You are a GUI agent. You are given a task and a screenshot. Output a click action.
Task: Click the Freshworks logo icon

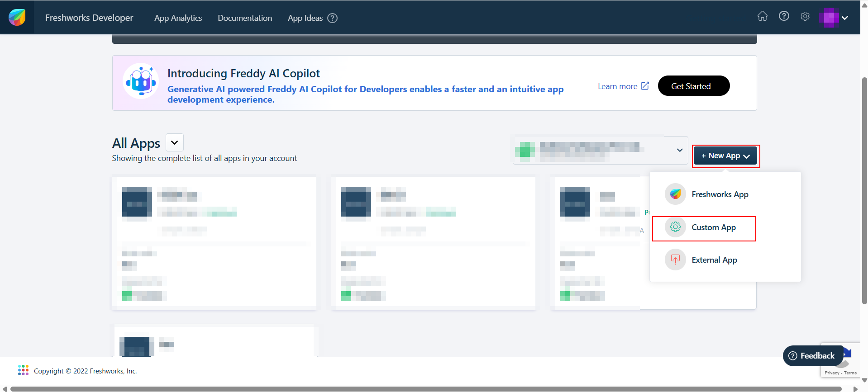(x=17, y=17)
